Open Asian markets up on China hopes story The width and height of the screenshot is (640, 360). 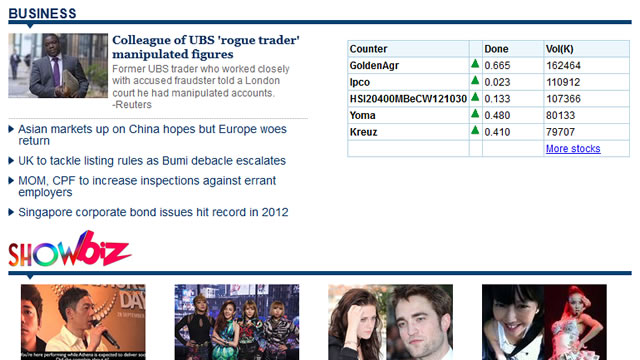click(x=152, y=135)
